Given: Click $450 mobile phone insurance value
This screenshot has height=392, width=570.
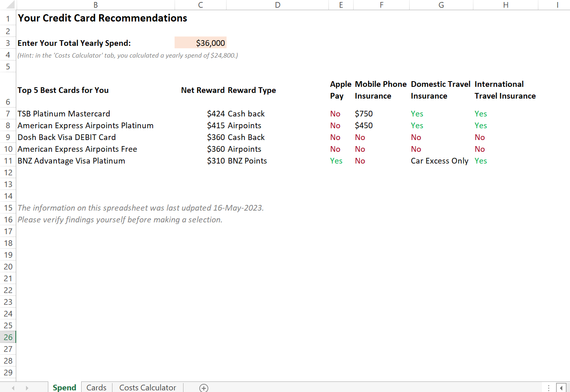Looking at the screenshot, I should click(x=364, y=125).
